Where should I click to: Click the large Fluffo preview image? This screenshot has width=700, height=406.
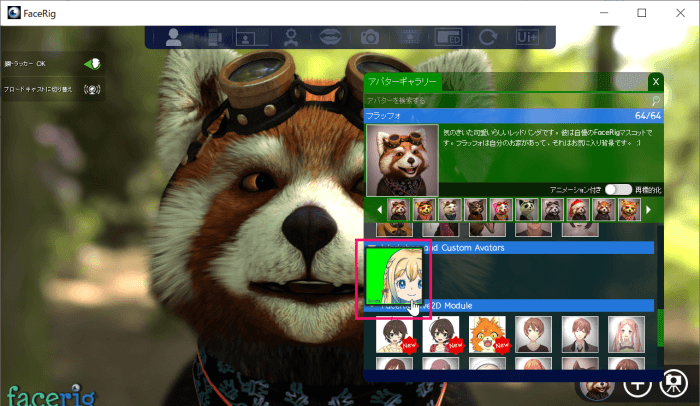[x=402, y=160]
